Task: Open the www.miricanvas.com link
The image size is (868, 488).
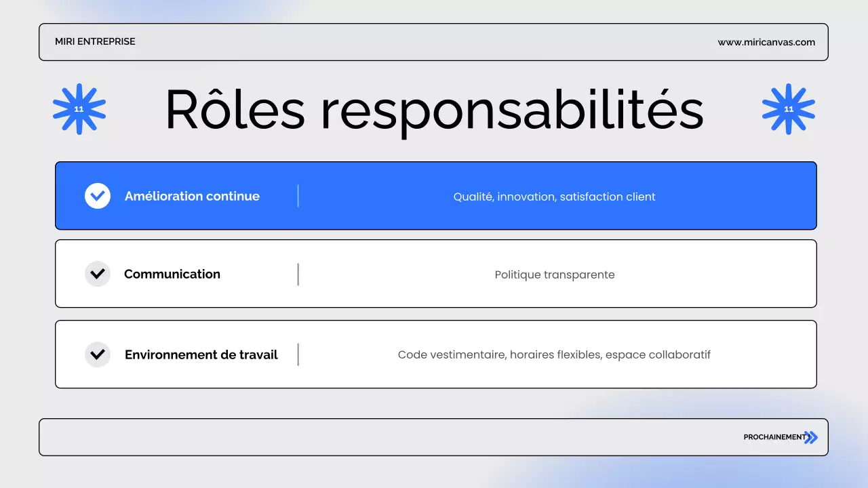Action: 766,41
